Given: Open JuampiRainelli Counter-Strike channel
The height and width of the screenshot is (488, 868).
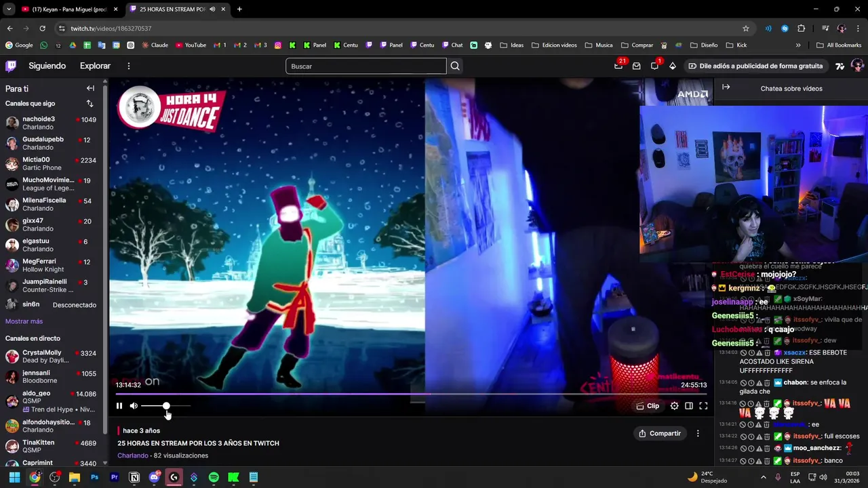Looking at the screenshot, I should pos(51,285).
